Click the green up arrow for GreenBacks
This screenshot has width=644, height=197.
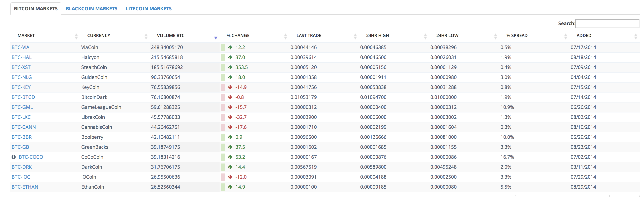230,147
